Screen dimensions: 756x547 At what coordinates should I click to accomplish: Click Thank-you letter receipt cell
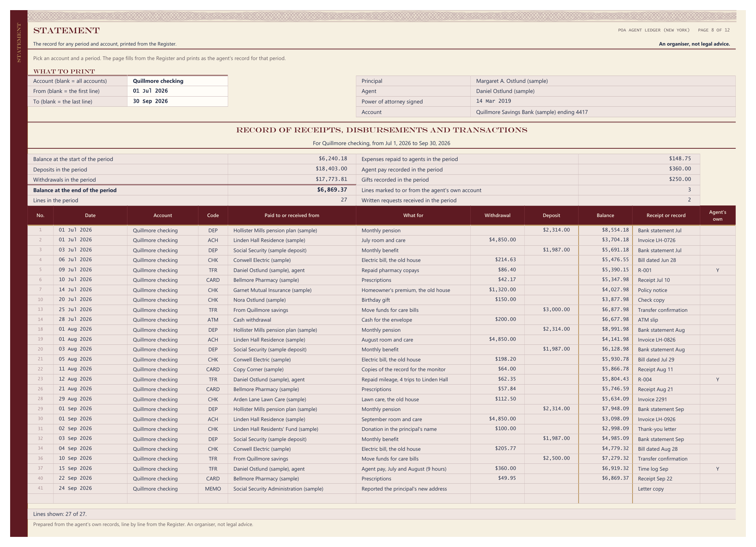coord(666,429)
